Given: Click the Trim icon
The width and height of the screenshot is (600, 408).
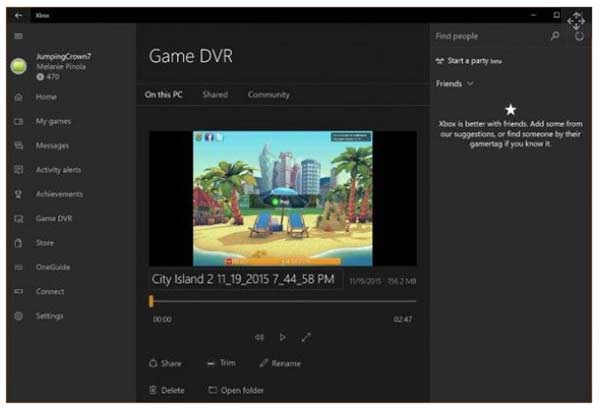Looking at the screenshot, I should point(211,363).
